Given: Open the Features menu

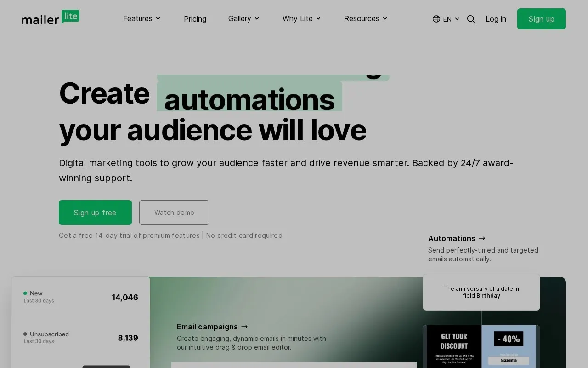Looking at the screenshot, I should click(x=141, y=18).
